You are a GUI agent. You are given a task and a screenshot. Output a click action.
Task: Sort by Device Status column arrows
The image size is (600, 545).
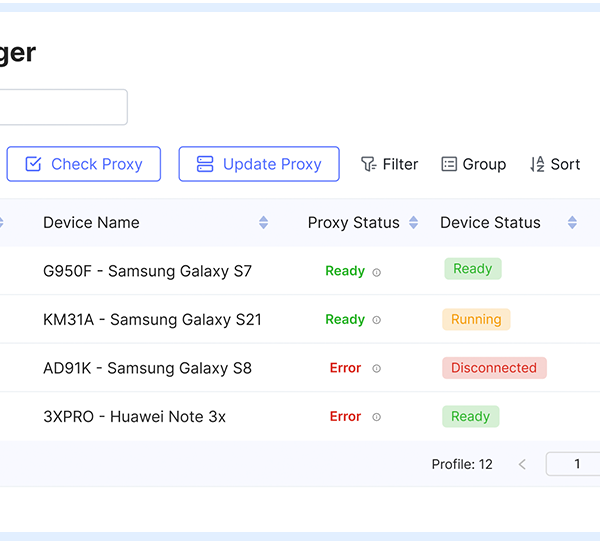coord(572,223)
